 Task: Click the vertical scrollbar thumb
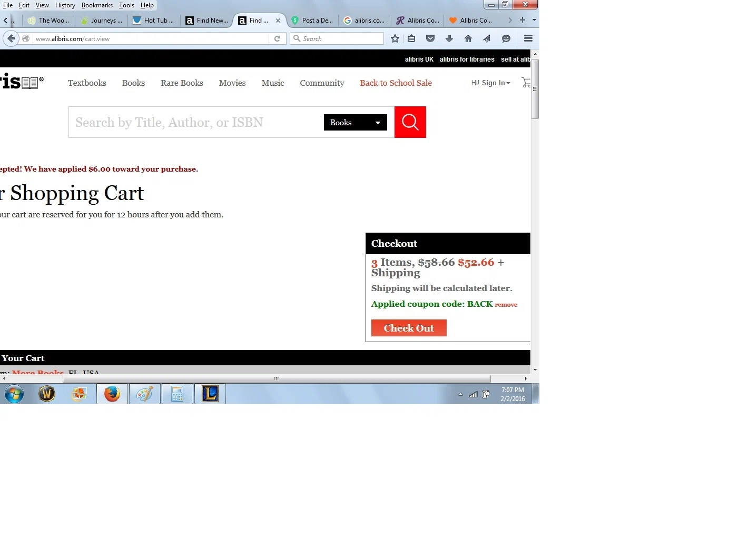pyautogui.click(x=535, y=89)
